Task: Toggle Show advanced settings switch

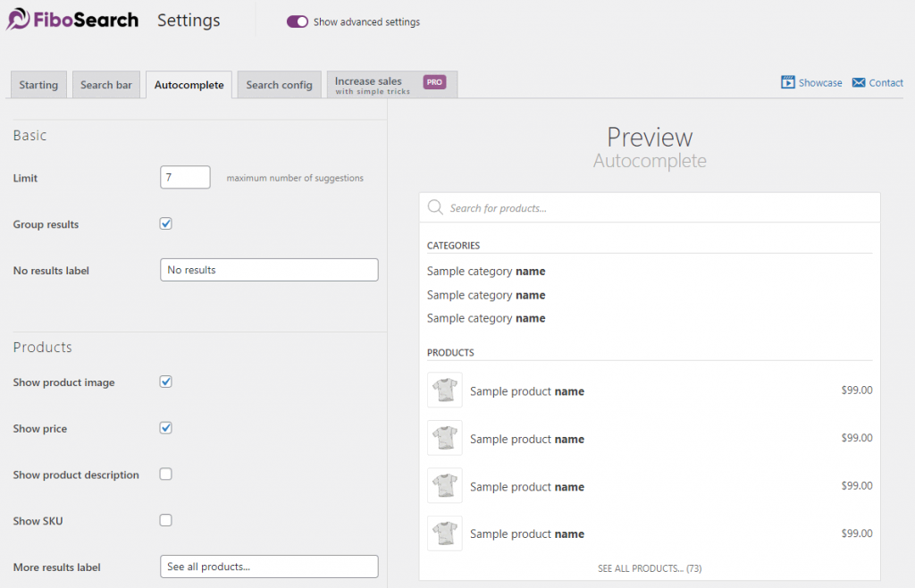Action: pos(298,21)
